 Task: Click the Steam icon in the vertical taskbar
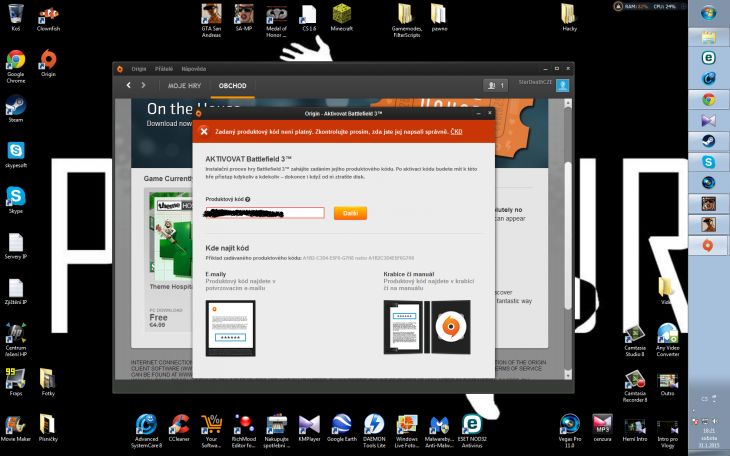pyautogui.click(x=709, y=141)
